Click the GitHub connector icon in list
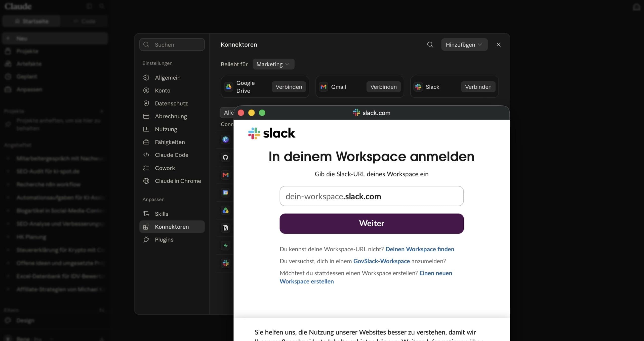This screenshot has width=644, height=341. coord(226,157)
